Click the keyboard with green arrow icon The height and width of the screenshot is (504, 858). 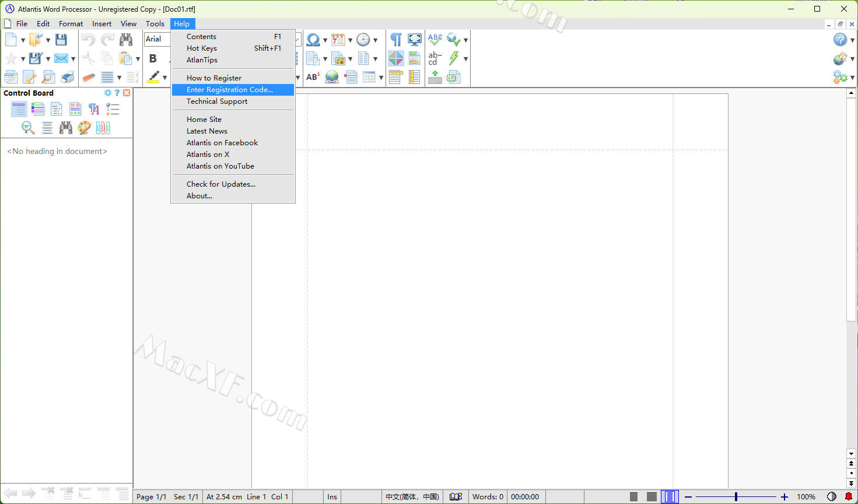coord(435,77)
